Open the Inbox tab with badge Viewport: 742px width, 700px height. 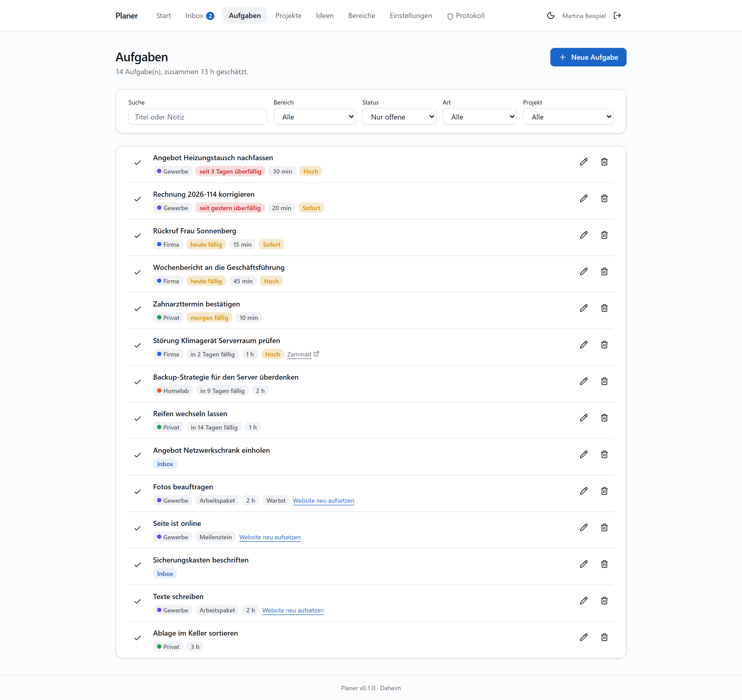point(200,16)
